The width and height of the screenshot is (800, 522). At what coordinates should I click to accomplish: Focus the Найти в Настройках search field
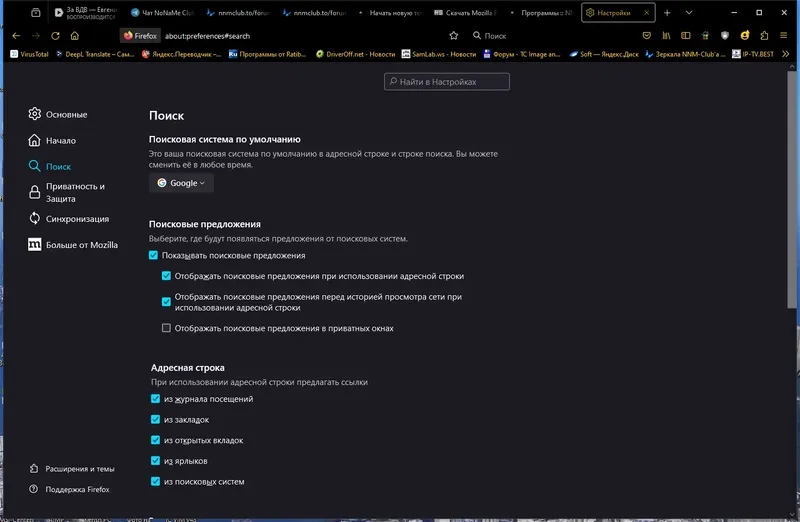coord(446,82)
